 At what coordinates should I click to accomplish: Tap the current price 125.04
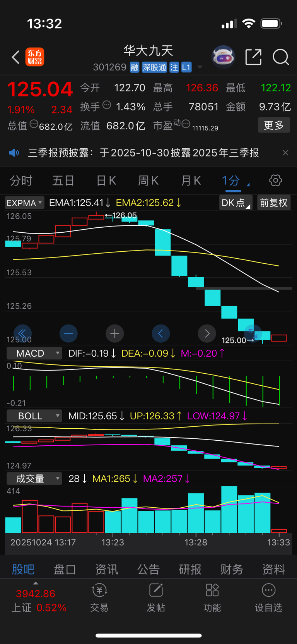point(40,89)
